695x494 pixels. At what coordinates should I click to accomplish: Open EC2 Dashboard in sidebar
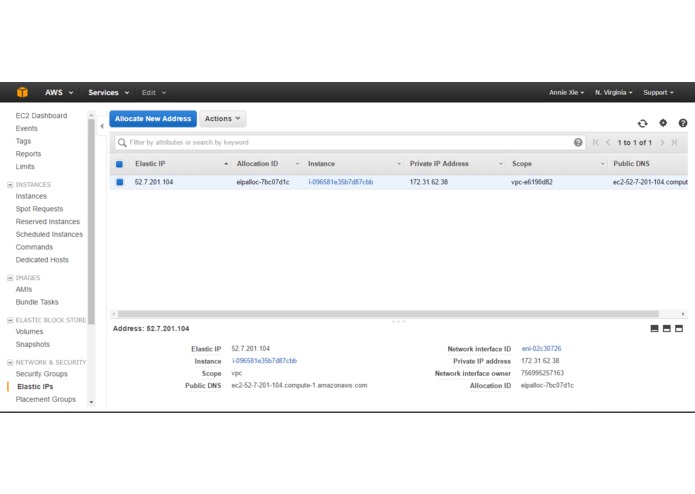click(41, 116)
